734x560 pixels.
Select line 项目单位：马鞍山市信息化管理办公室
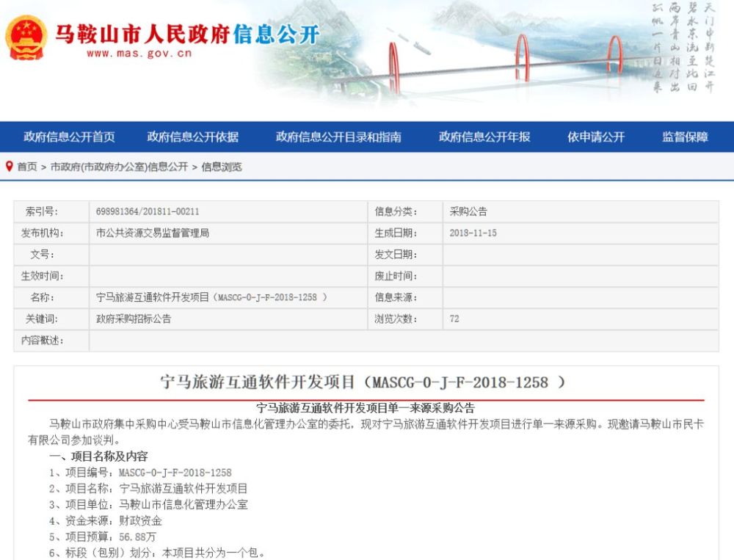coord(148,504)
